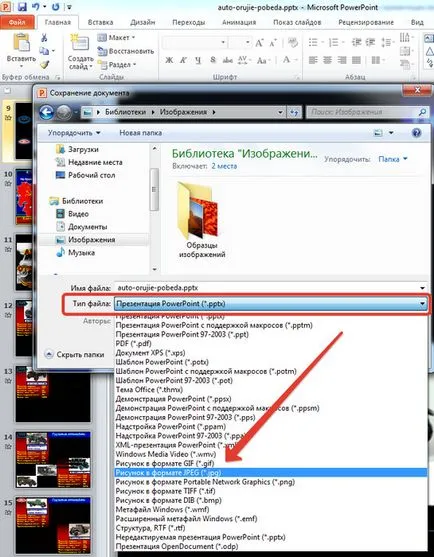Align text left in paragraph group

[313, 60]
